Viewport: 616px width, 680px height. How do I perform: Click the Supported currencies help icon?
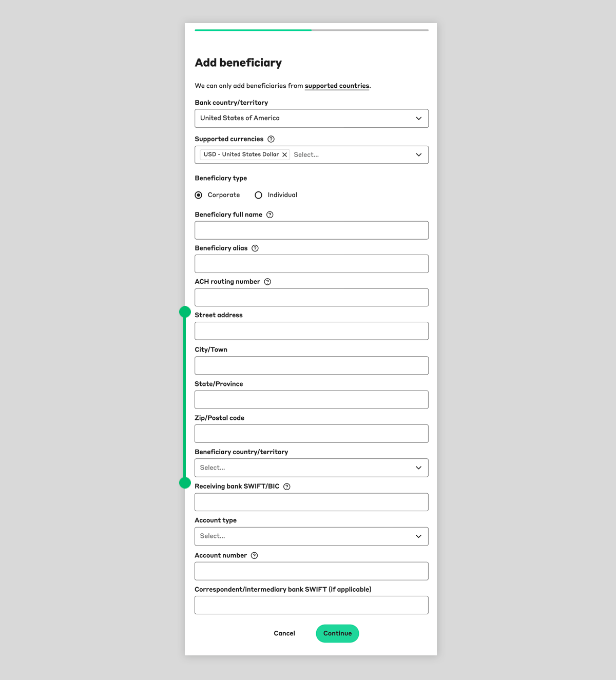271,139
